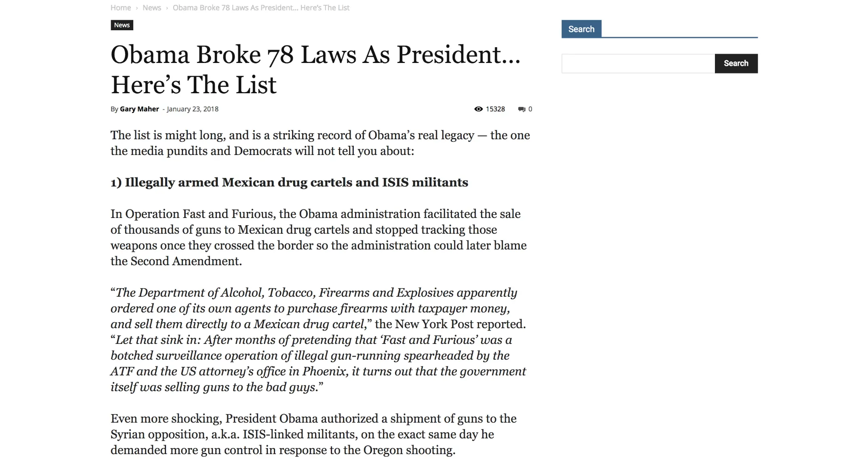Open comments via the speech bubble icon

(522, 109)
